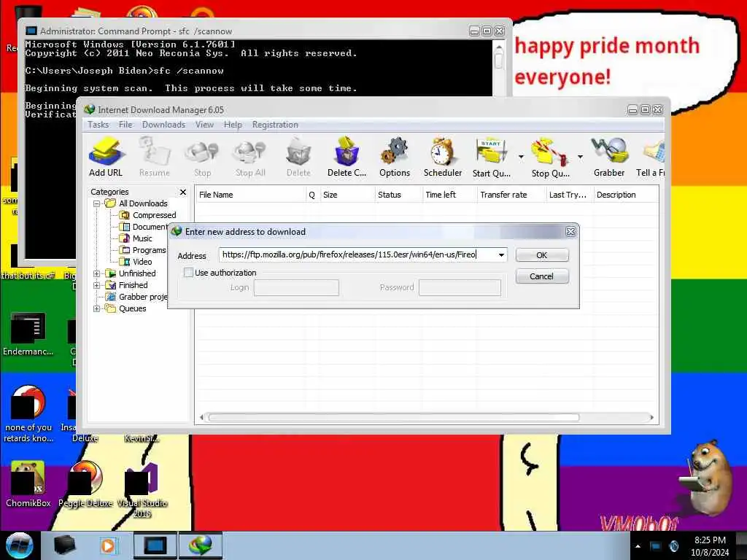Click the Command Prompt taskbar button
This screenshot has height=560, width=747.
coord(155,545)
